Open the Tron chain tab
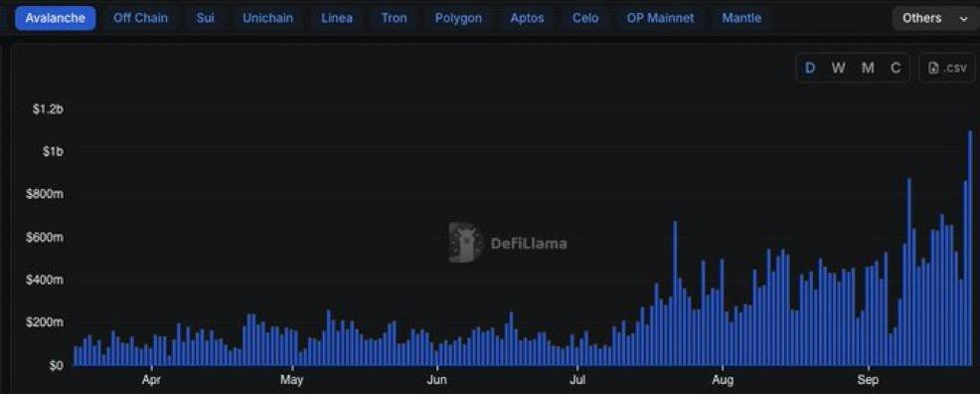Screen dimensions: 980x394 coord(394,18)
